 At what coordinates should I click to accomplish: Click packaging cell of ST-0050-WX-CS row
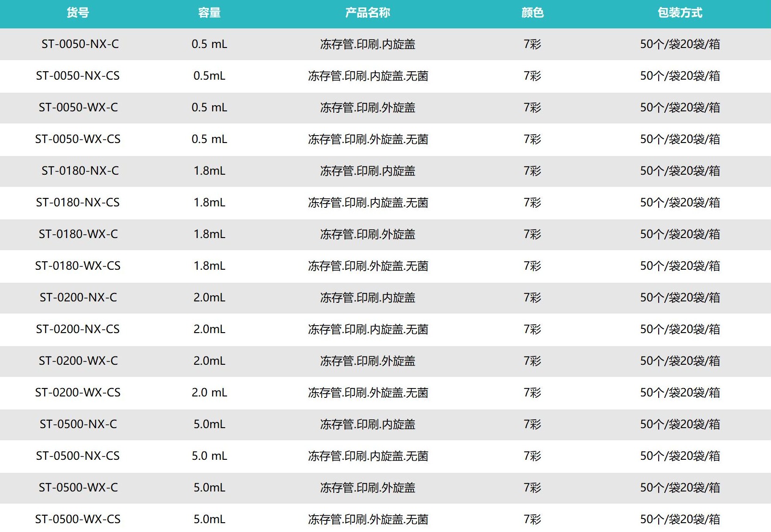[x=680, y=139]
